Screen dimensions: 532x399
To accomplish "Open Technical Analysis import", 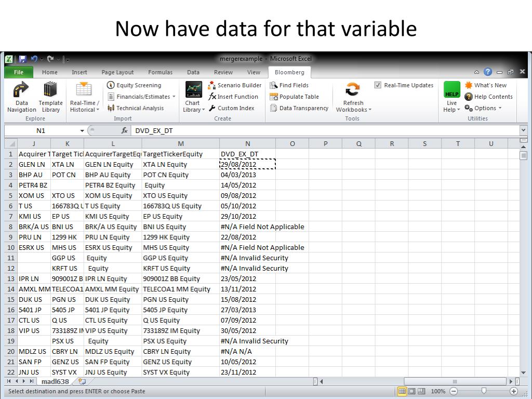I will tap(136, 108).
